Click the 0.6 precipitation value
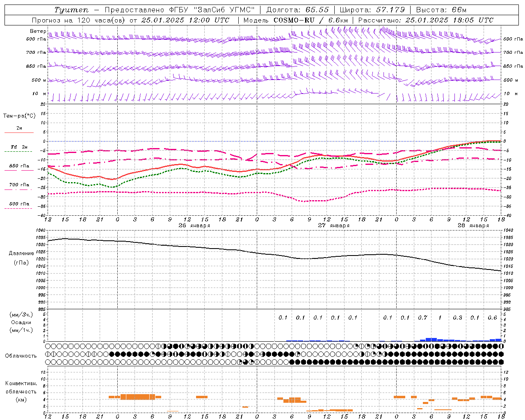 (x=492, y=317)
